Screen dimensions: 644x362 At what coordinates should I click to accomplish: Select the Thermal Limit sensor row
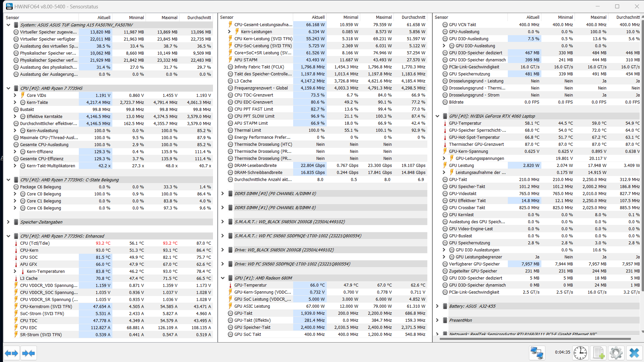248,130
